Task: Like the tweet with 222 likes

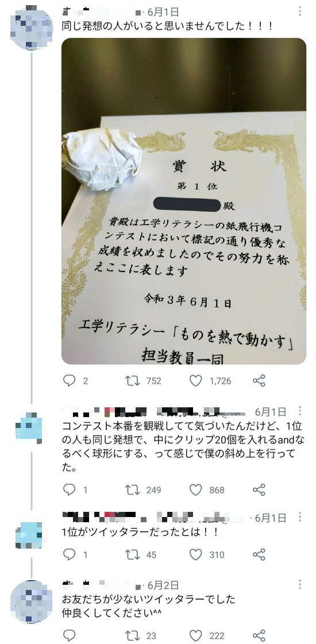Action: 195,636
